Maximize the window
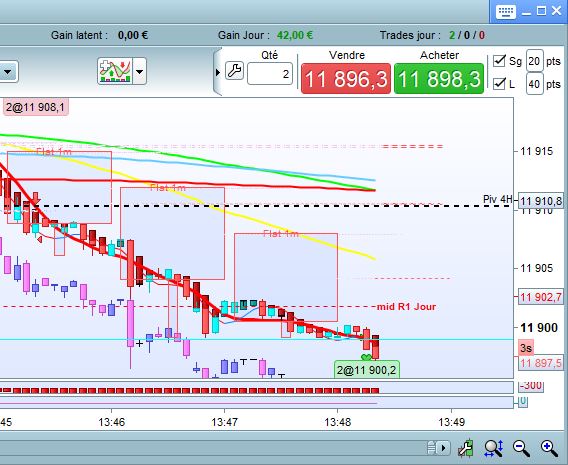The width and height of the screenshot is (568, 465). pyautogui.click(x=541, y=11)
